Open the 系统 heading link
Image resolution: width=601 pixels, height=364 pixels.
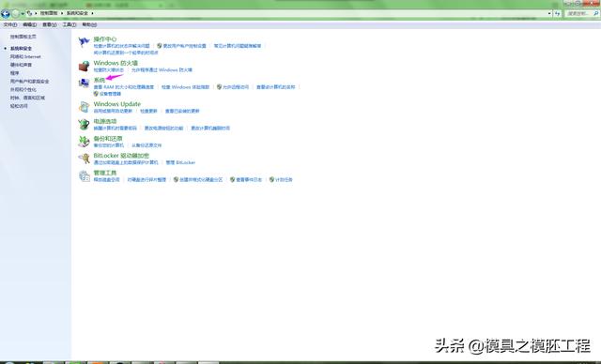click(x=100, y=80)
